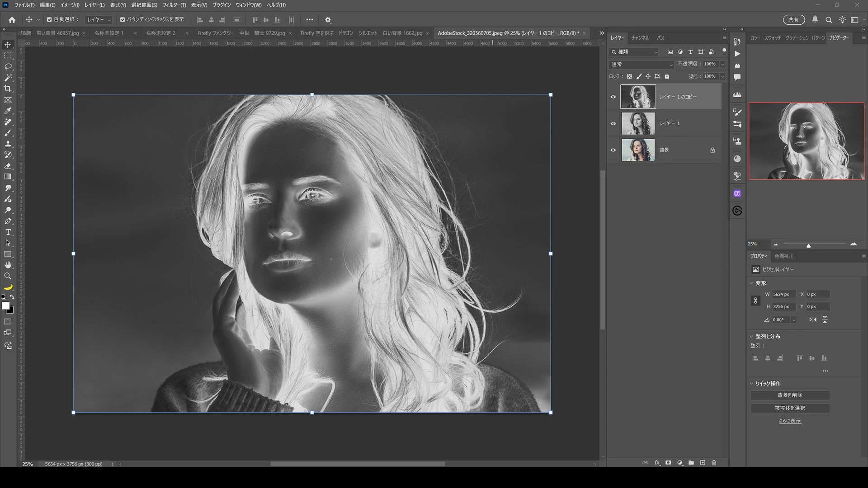868x488 pixels.
Task: Select the Lasso tool
Action: 8,66
